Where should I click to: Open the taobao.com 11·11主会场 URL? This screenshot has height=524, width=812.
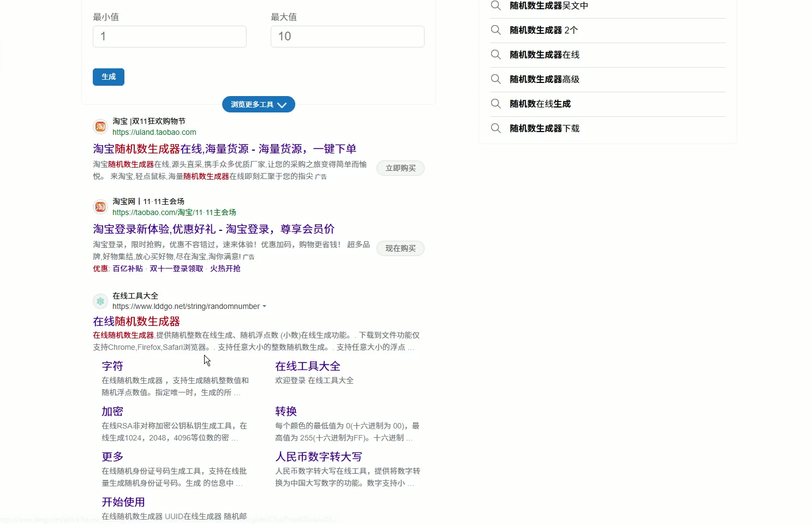[x=174, y=212]
